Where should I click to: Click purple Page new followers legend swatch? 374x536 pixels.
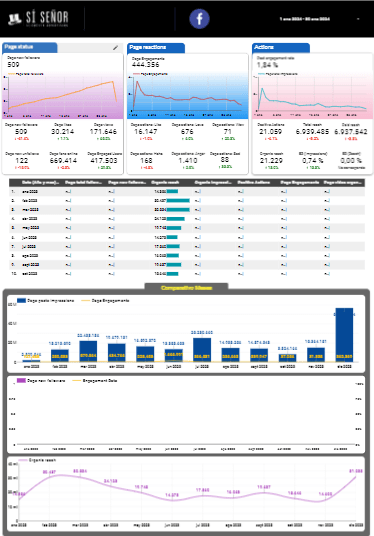click(x=22, y=380)
